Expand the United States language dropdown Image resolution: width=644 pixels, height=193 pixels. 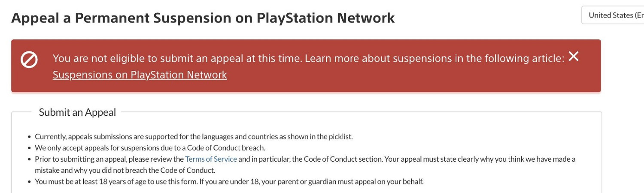click(x=614, y=15)
